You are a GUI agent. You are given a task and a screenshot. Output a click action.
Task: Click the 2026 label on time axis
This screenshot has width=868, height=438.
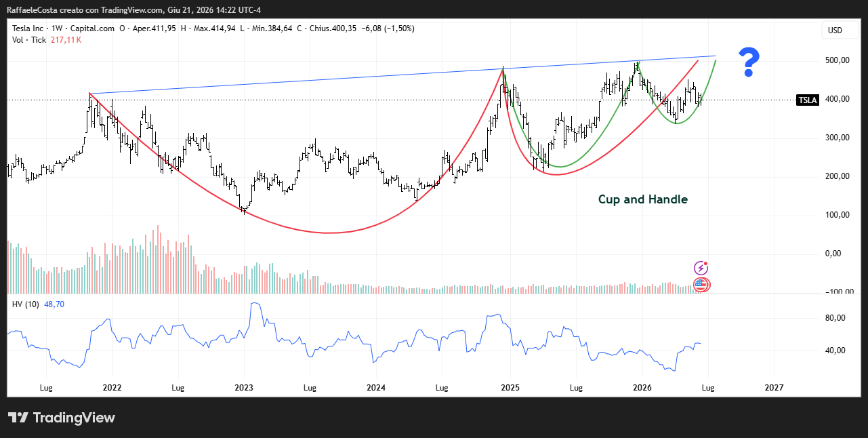642,388
